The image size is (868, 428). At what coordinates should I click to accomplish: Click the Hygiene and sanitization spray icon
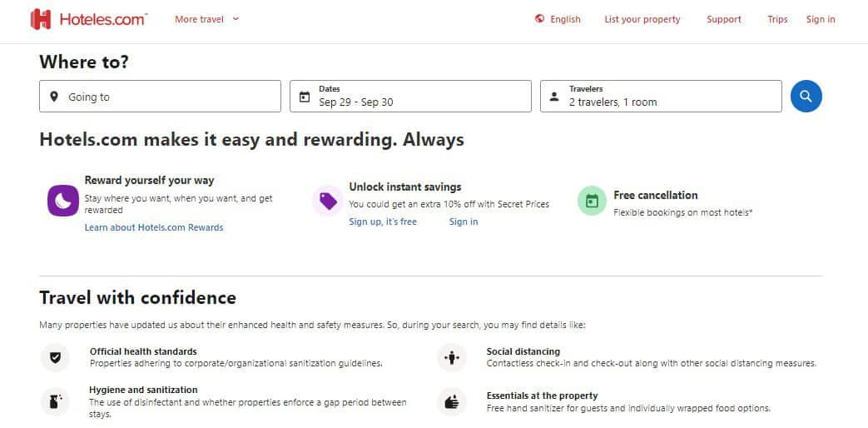pyautogui.click(x=55, y=401)
